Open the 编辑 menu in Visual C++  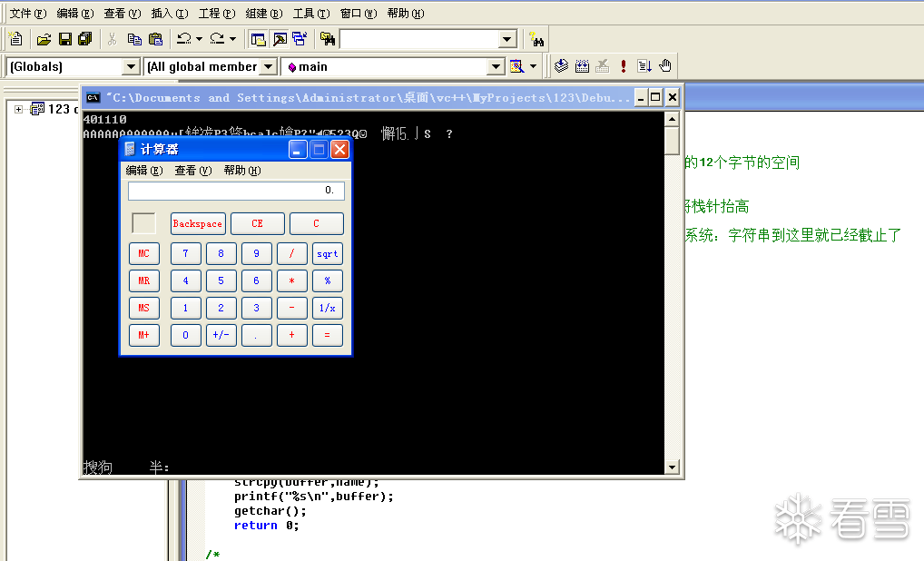pos(74,14)
